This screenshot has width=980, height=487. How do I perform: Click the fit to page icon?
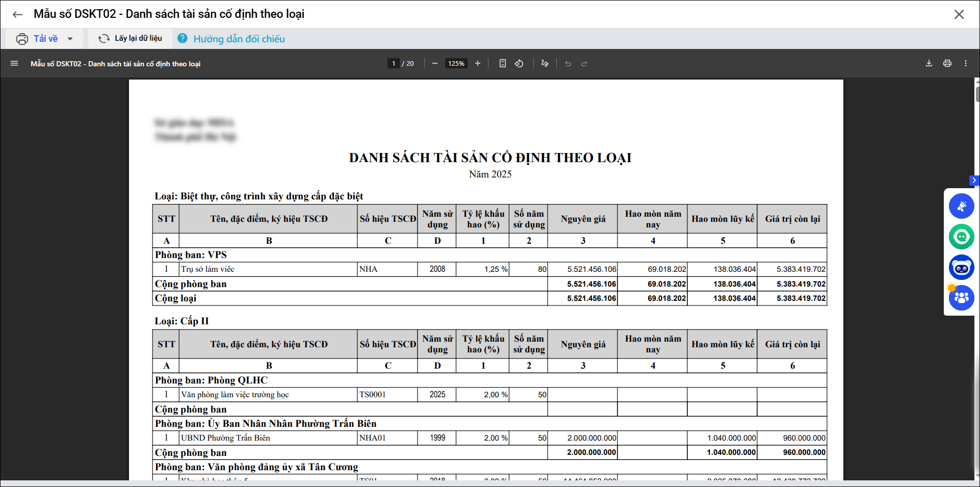pyautogui.click(x=502, y=64)
